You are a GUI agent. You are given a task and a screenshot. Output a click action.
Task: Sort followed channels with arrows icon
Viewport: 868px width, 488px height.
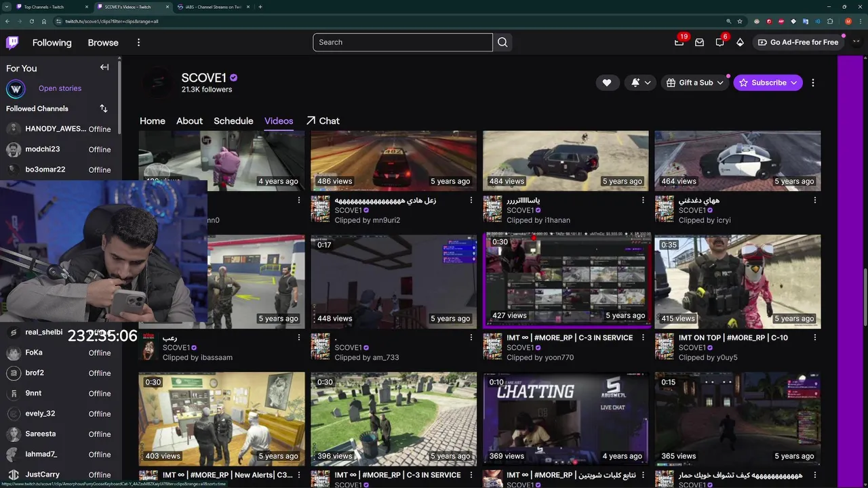pyautogui.click(x=104, y=108)
